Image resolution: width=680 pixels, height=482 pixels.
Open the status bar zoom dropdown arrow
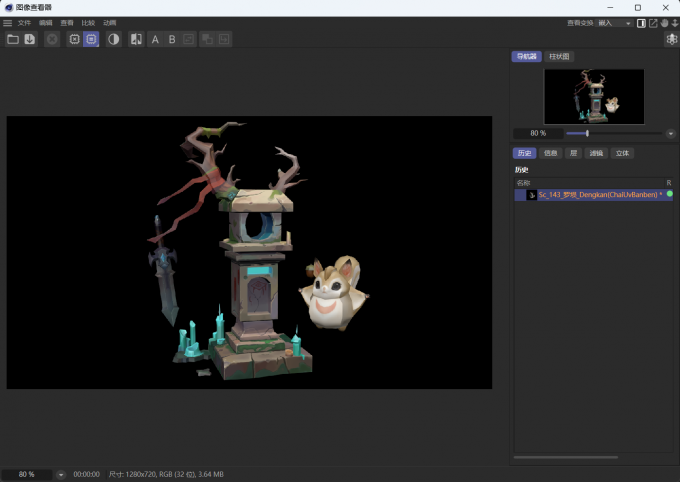click(x=61, y=475)
